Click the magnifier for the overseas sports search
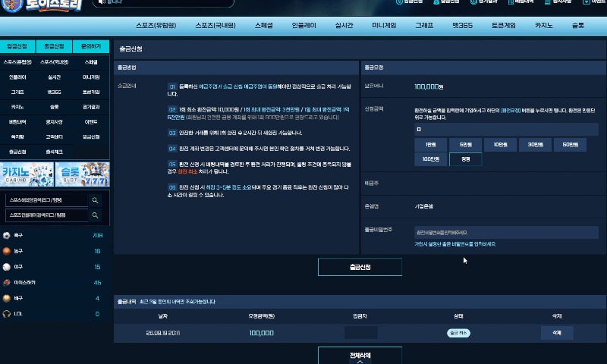This screenshot has height=364, width=607. [x=96, y=200]
